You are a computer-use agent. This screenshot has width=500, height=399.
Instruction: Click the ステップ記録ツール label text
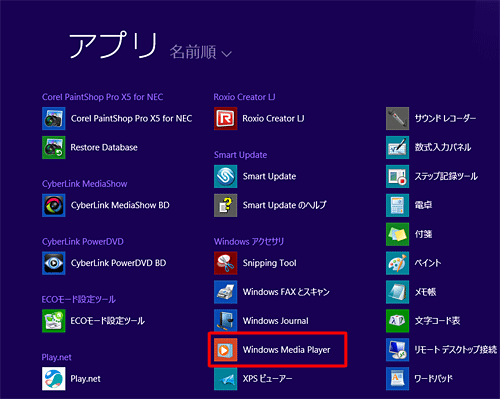(446, 176)
